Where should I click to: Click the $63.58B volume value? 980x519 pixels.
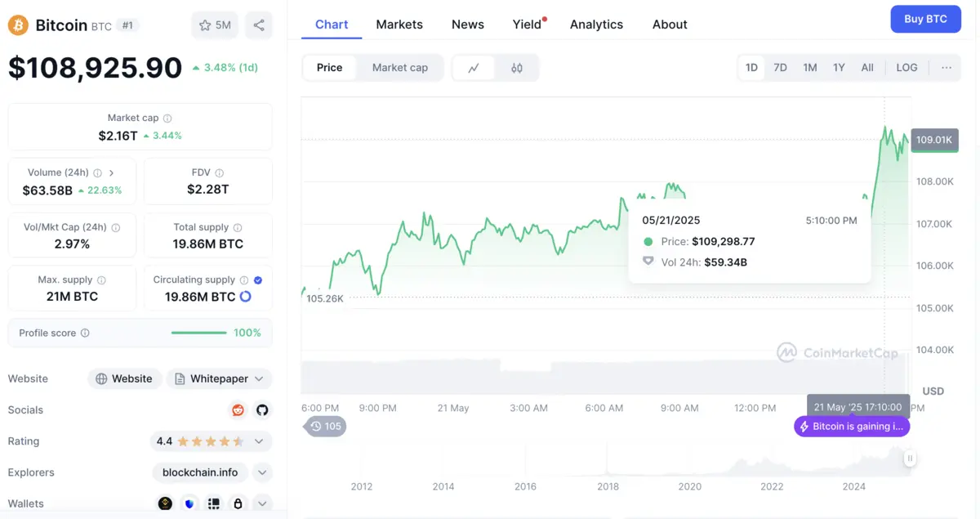[x=47, y=190]
